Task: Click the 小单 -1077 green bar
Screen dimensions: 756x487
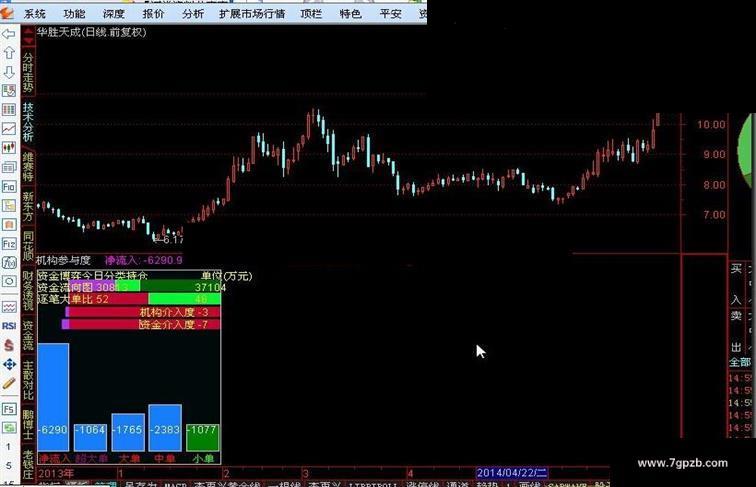Action: tap(202, 438)
